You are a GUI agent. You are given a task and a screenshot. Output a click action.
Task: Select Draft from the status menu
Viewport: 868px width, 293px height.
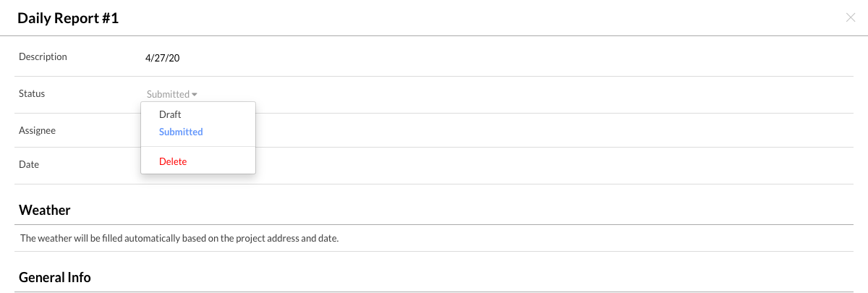coord(170,114)
